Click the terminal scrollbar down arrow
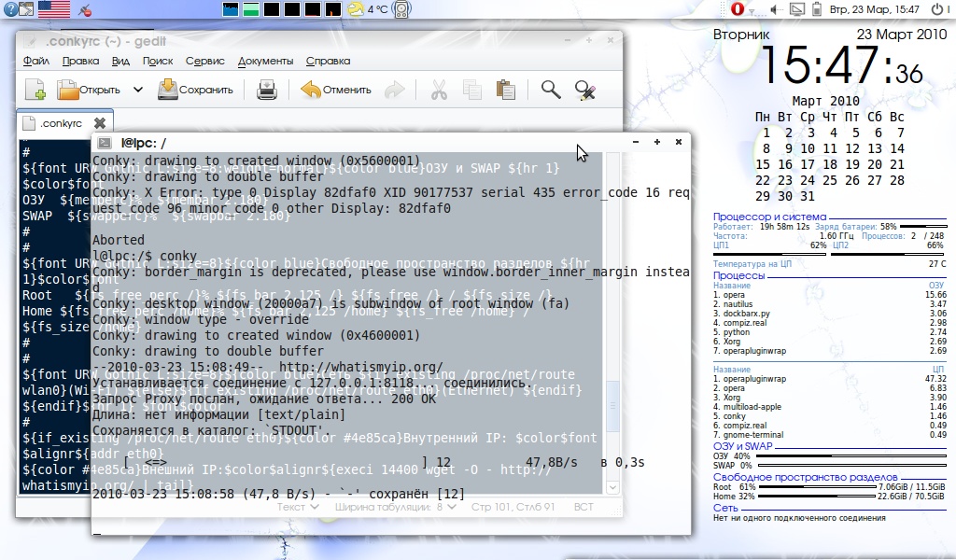The image size is (956, 560). (x=612, y=487)
